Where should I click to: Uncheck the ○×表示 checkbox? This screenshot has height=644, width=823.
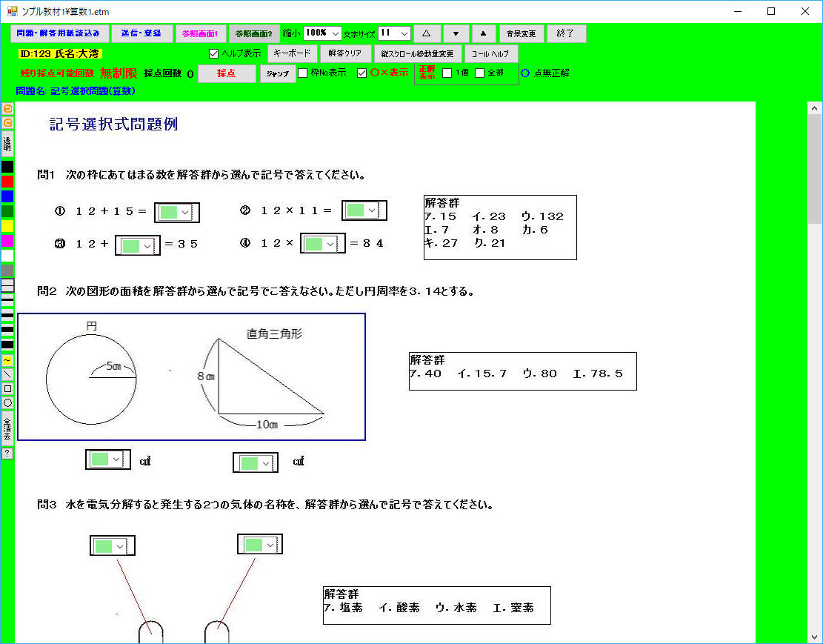pyautogui.click(x=362, y=73)
